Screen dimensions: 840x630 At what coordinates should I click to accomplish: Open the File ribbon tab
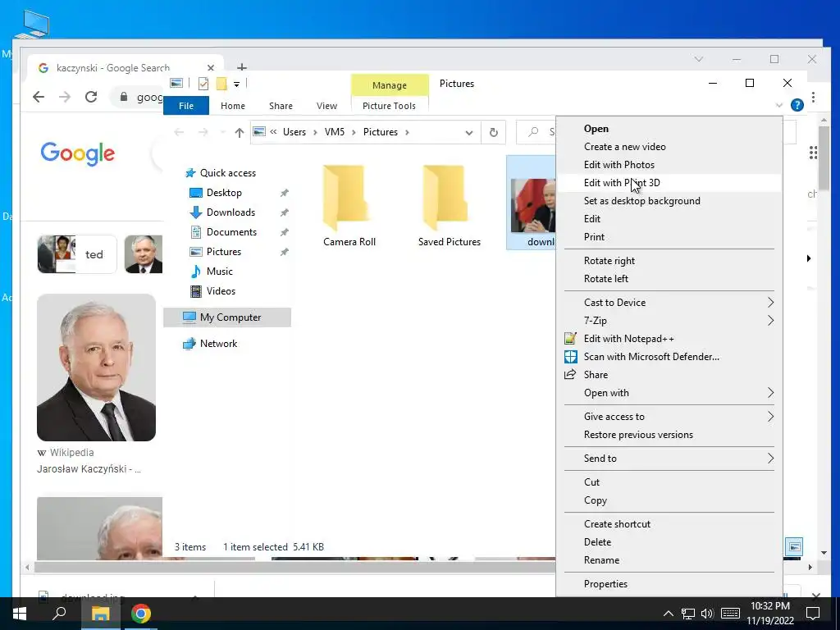pos(186,106)
